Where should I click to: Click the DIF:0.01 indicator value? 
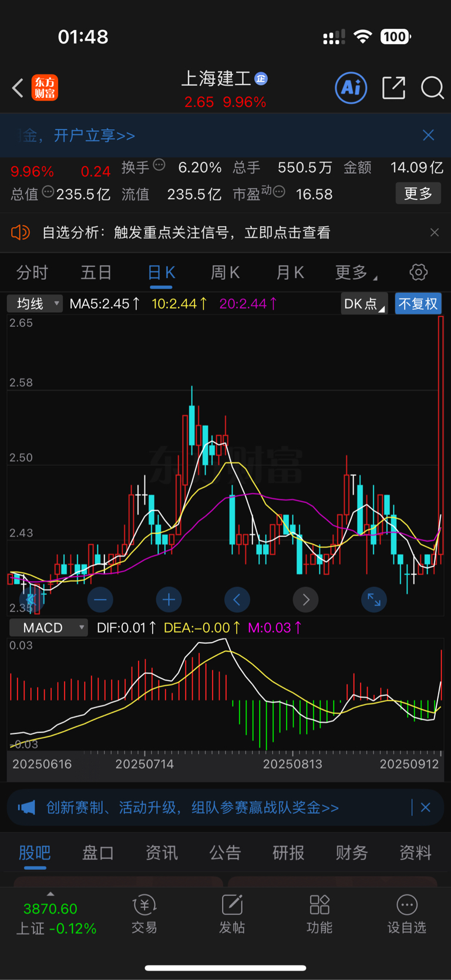click(x=126, y=627)
